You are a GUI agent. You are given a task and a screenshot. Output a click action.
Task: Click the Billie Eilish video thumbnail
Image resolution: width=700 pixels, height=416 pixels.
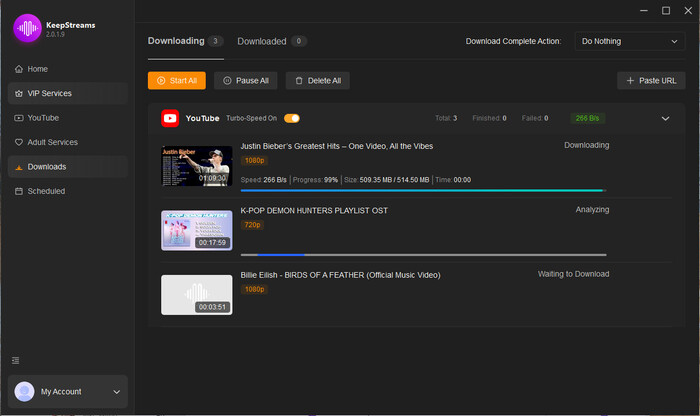point(196,295)
